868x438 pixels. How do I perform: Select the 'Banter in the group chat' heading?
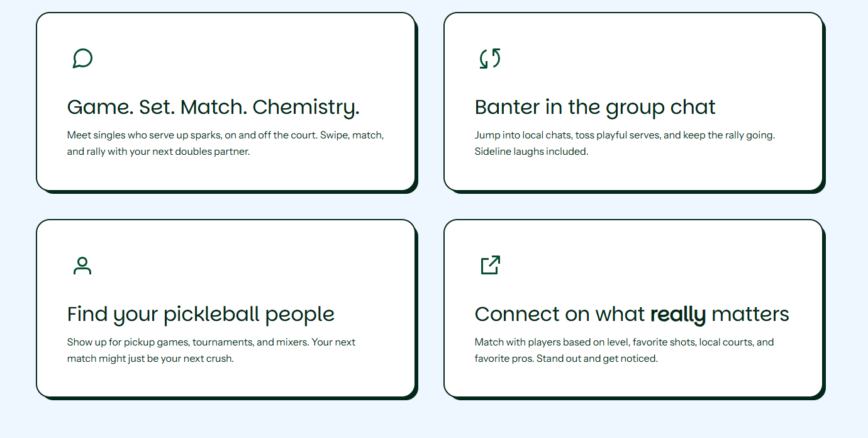(x=595, y=107)
